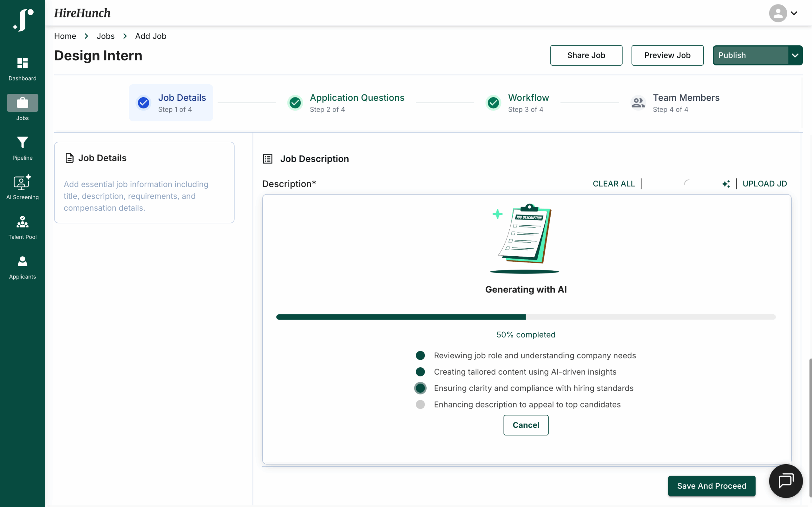The image size is (812, 507).
Task: Click the AI sparkle generate icon
Action: coord(726,184)
